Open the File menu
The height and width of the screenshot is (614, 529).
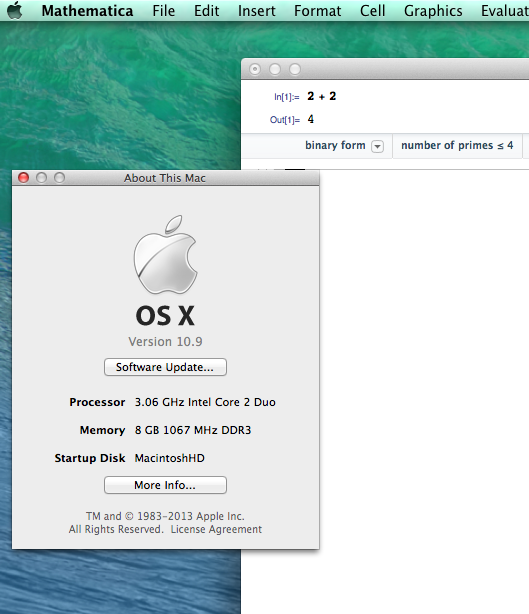pos(164,11)
